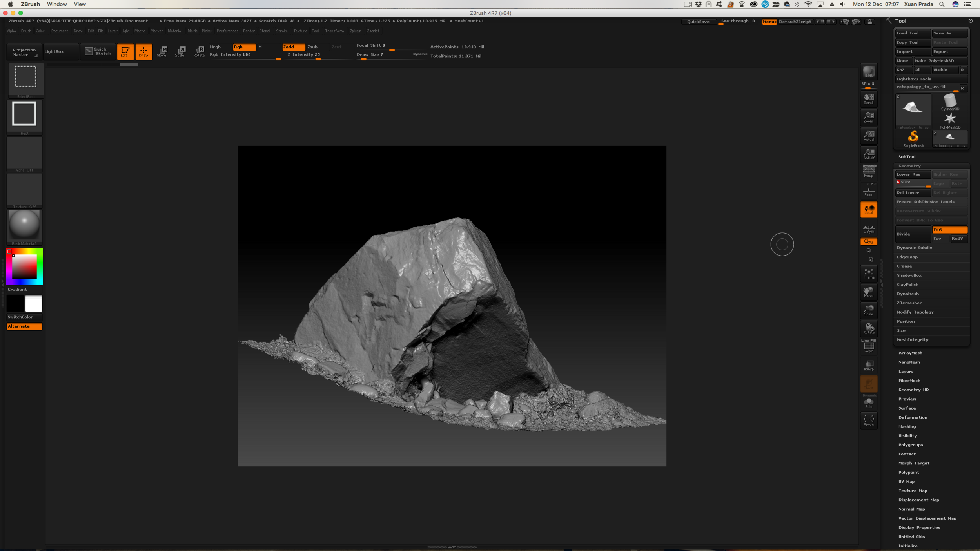Click the AAHalf zoom icon

(869, 154)
